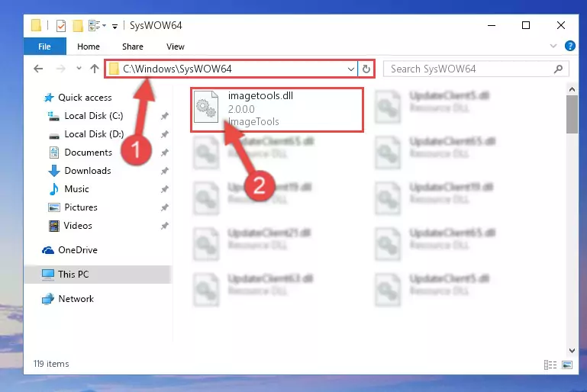Click the address bar path C:\Windows\SysWOW64
This screenshot has height=392, width=587.
(x=177, y=69)
